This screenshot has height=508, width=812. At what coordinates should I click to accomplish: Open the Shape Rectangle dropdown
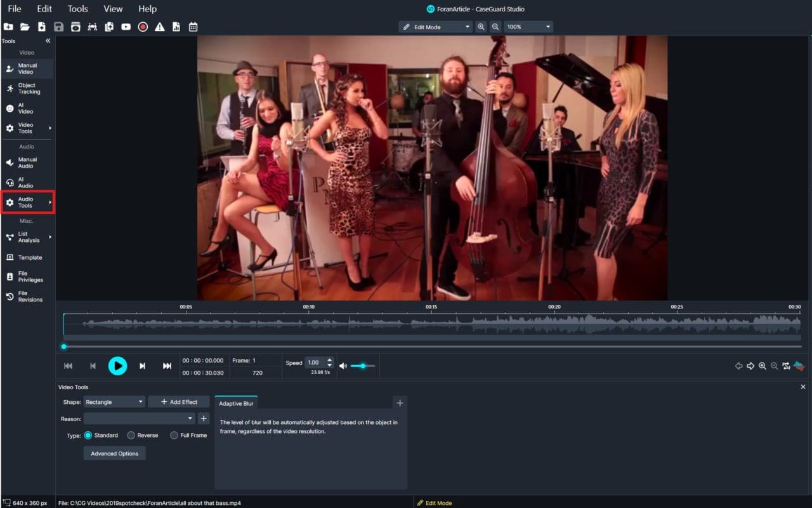tap(114, 402)
